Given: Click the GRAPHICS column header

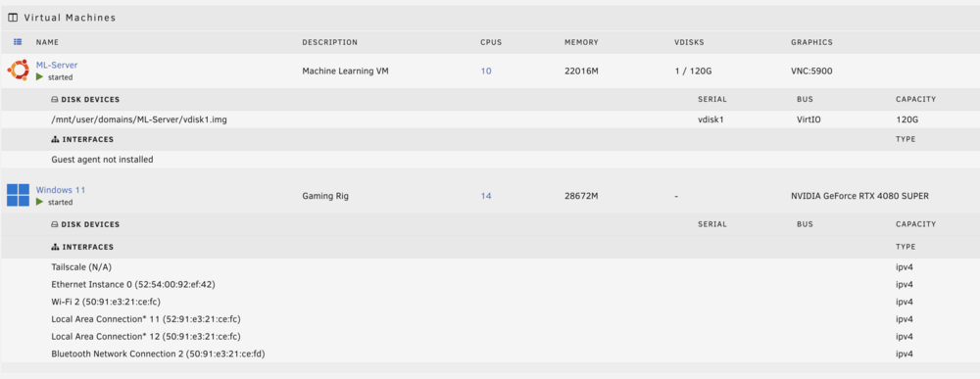Looking at the screenshot, I should [x=811, y=42].
